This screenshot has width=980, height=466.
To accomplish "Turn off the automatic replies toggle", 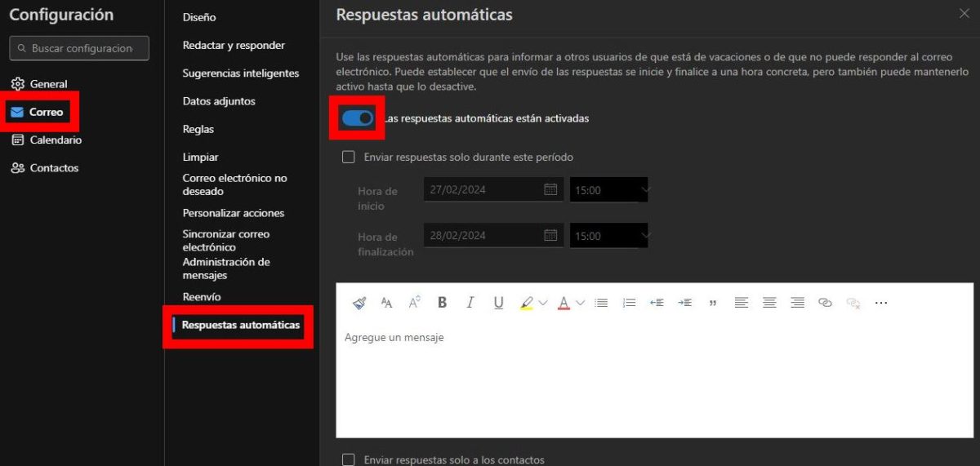I will click(358, 118).
